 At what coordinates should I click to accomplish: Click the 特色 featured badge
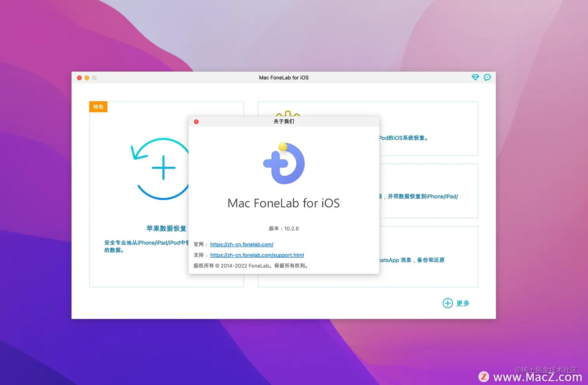pyautogui.click(x=98, y=107)
